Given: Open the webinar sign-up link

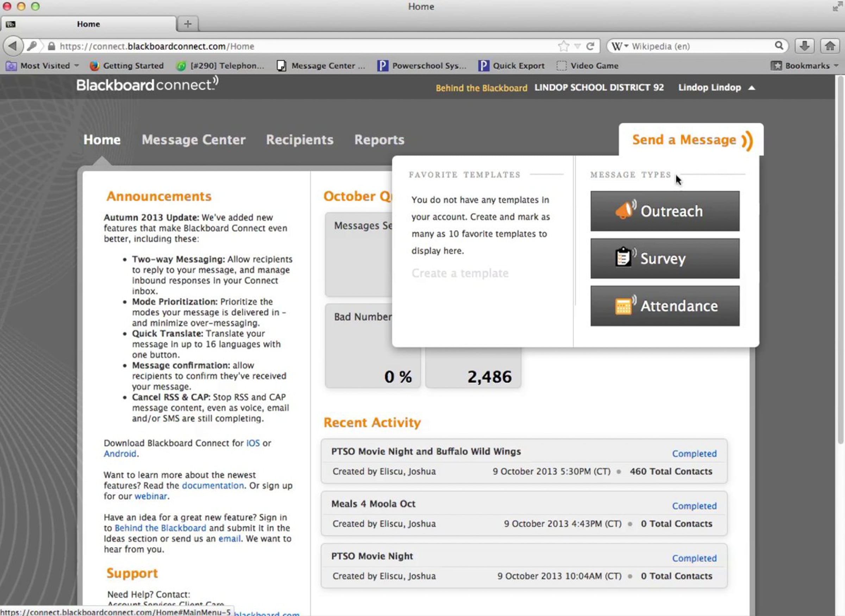Looking at the screenshot, I should pyautogui.click(x=151, y=496).
